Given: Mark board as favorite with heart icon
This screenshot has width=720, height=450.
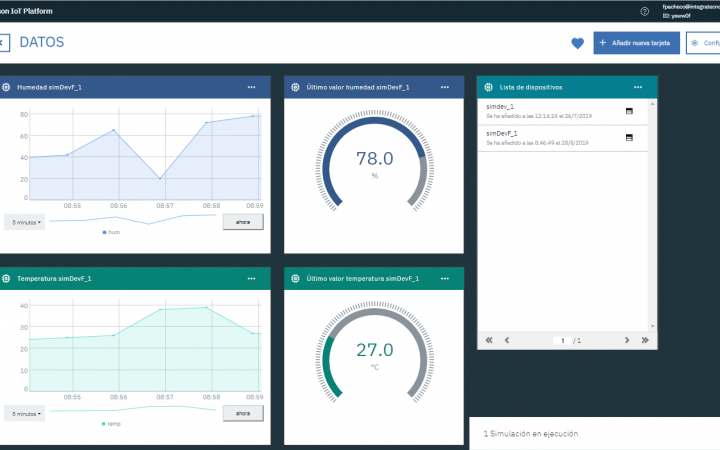Looking at the screenshot, I should click(x=577, y=43).
